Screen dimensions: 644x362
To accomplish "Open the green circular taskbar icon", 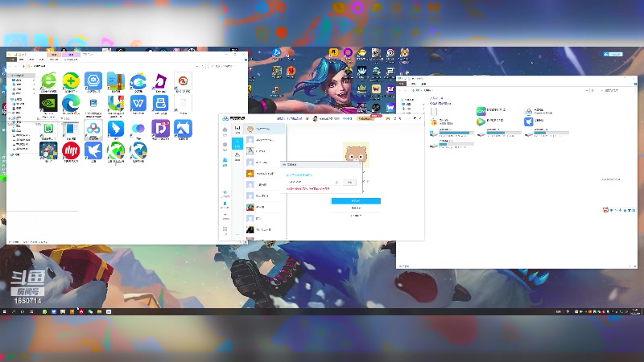I will click(44, 311).
